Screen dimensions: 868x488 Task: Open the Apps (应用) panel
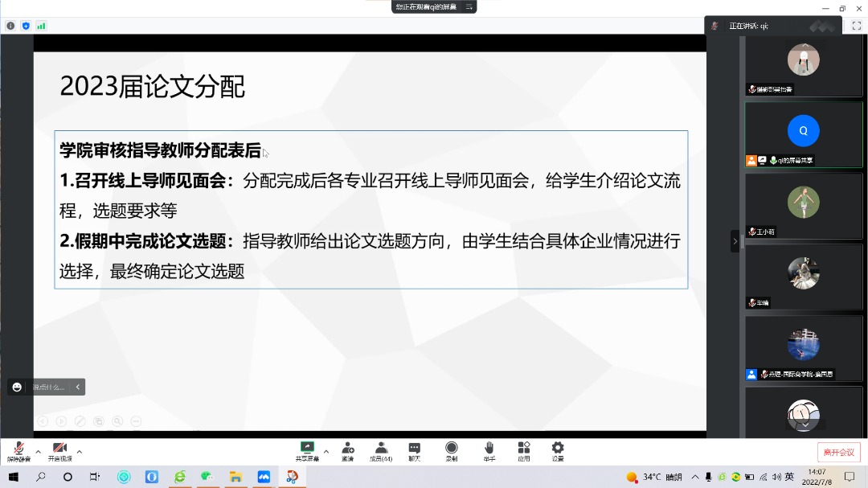click(524, 451)
